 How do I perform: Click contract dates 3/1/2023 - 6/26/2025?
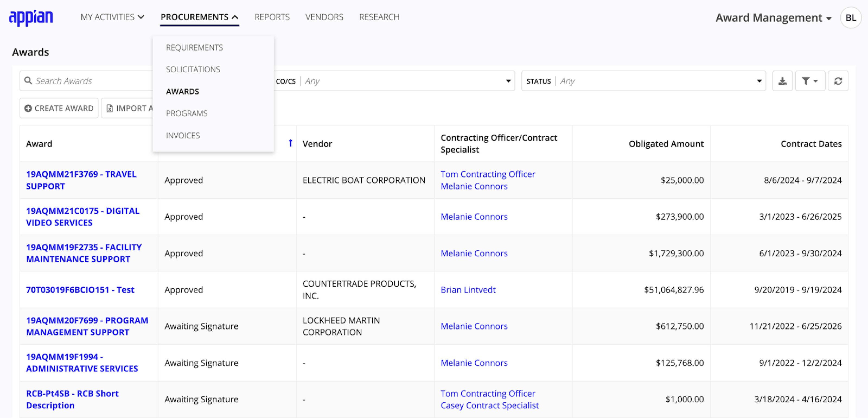click(800, 217)
